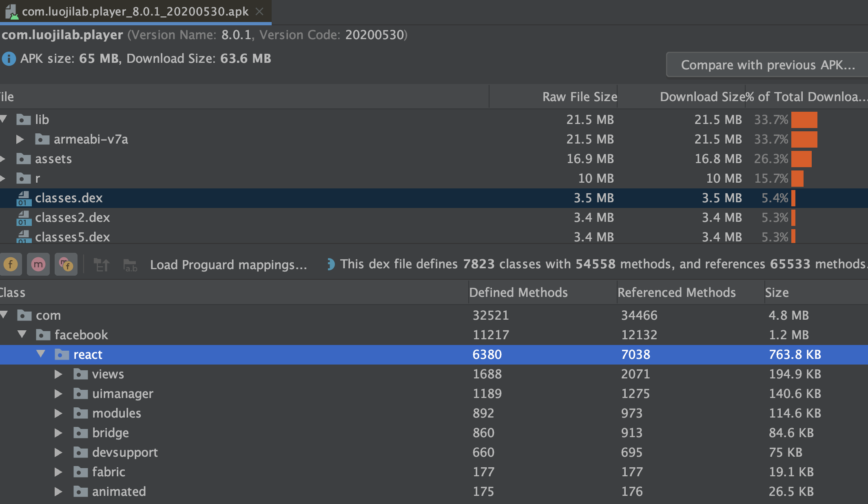Toggle the show fields filter icon
868x504 pixels.
point(11,264)
